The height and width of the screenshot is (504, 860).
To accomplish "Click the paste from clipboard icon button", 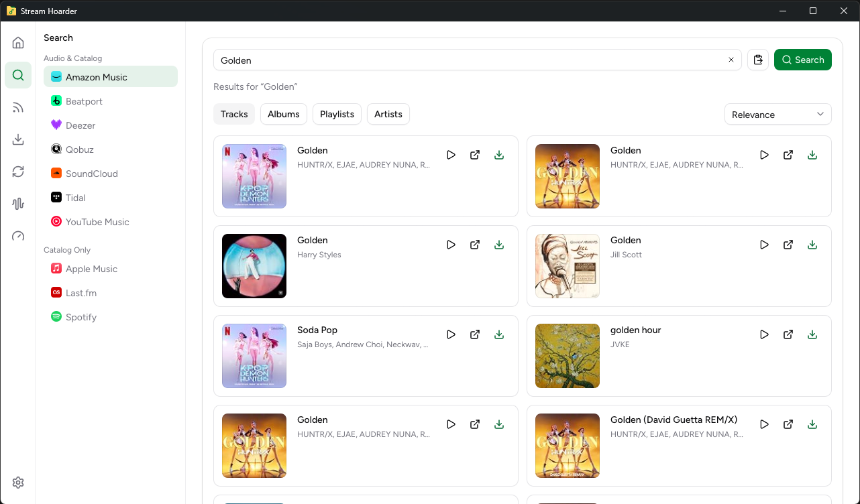I will [x=758, y=60].
